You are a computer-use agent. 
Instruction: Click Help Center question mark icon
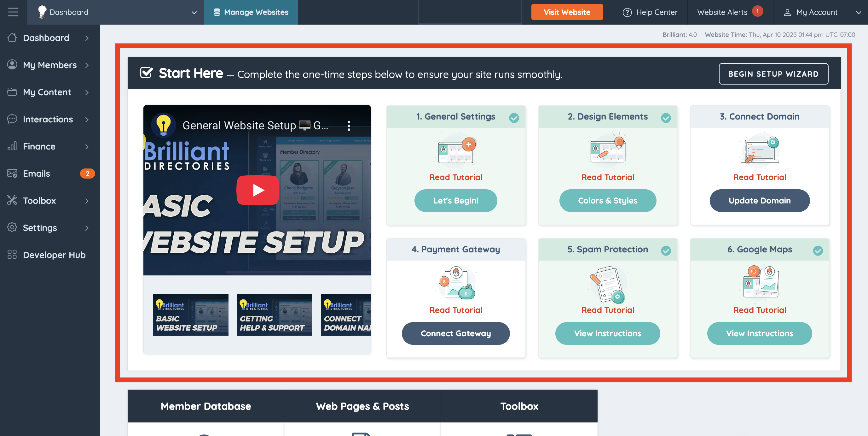(x=627, y=13)
